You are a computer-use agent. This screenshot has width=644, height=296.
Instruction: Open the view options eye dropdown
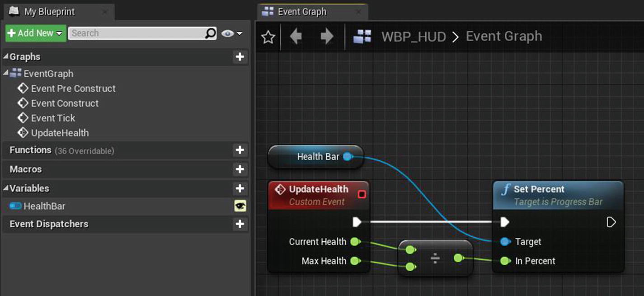coord(232,33)
